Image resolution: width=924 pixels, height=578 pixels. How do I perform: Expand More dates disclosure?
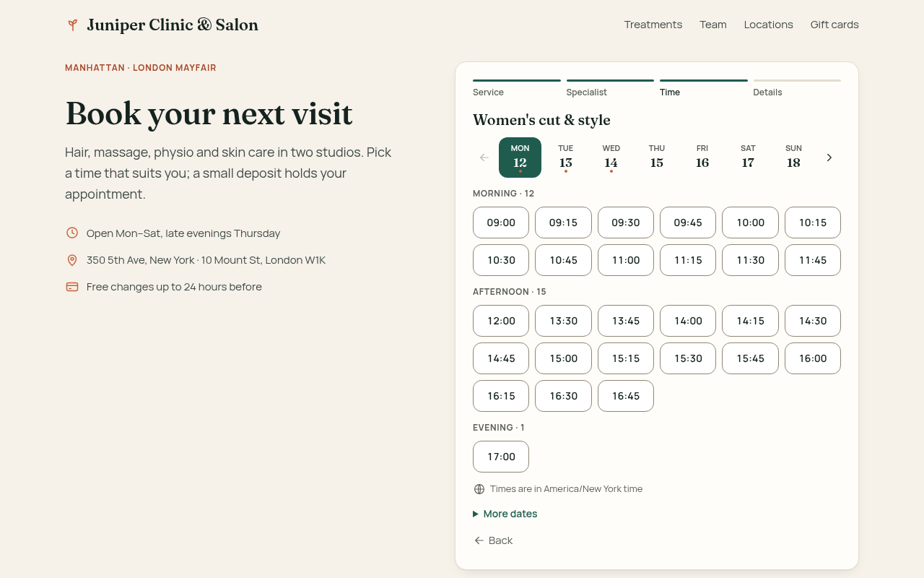505,514
